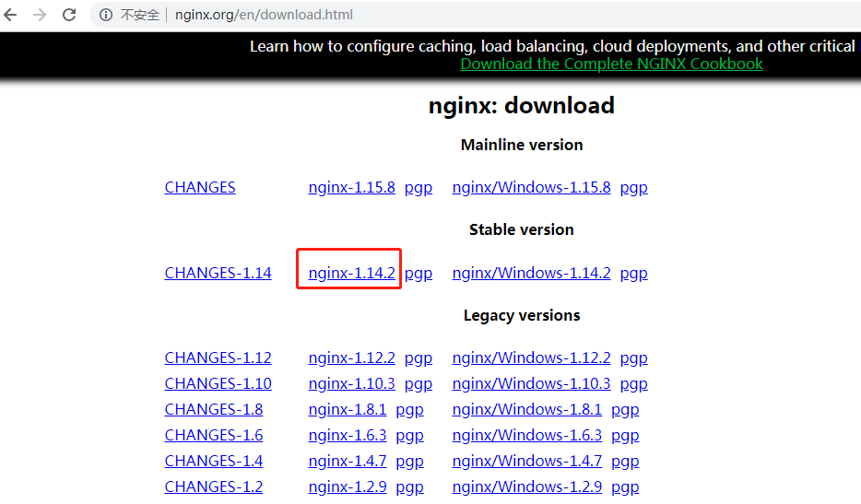Open pgp link after nginx/Windows-1.2.9
The width and height of the screenshot is (861, 504).
click(x=625, y=488)
